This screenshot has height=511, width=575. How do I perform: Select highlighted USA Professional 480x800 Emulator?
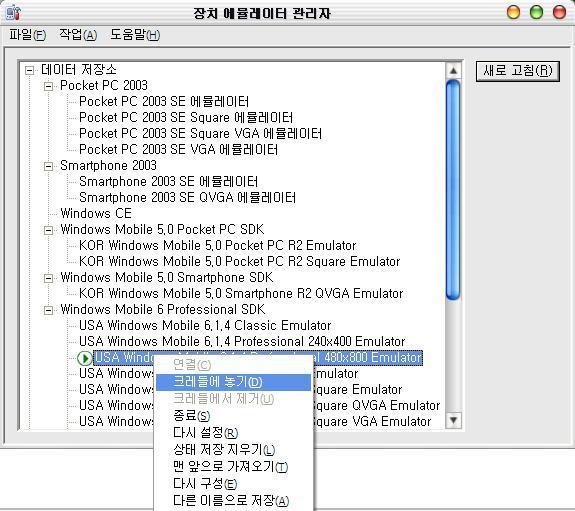point(258,358)
